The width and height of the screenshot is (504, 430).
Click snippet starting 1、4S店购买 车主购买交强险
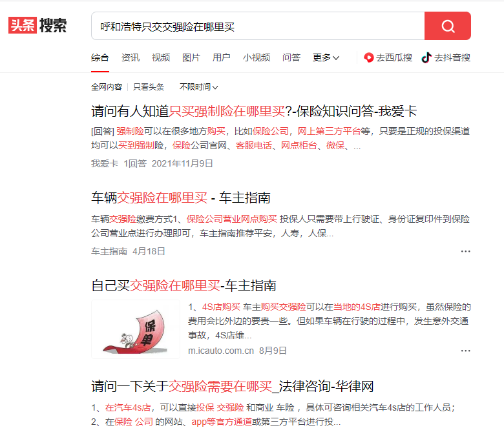(x=329, y=321)
